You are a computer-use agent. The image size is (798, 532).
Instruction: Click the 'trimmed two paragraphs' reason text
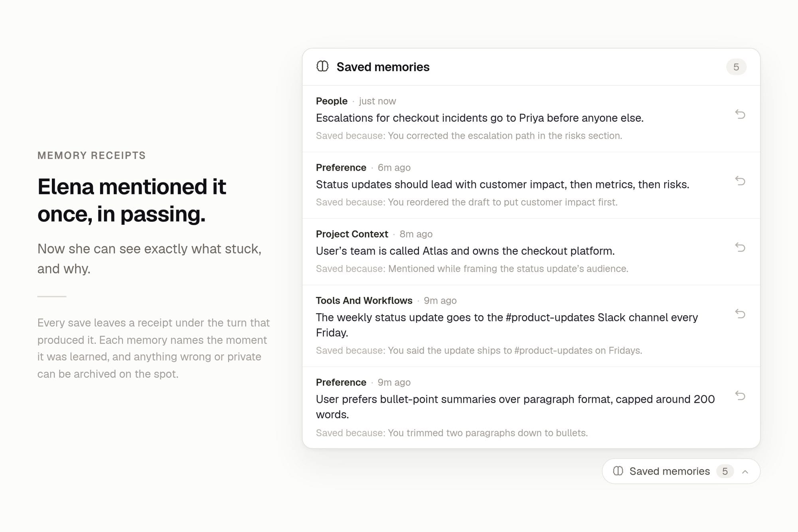pyautogui.click(x=452, y=433)
